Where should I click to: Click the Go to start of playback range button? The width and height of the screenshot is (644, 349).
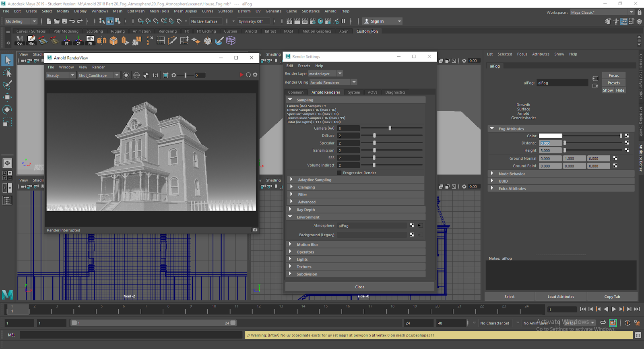pyautogui.click(x=583, y=309)
